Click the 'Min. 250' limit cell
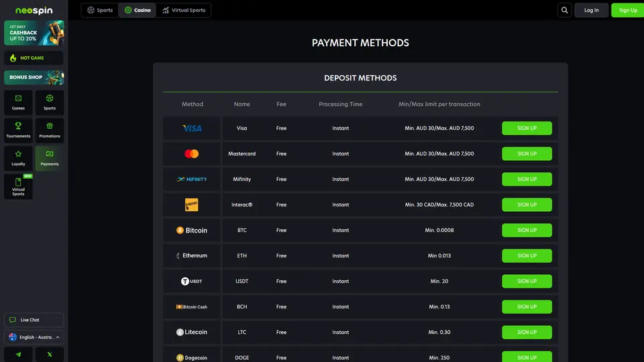The height and width of the screenshot is (362, 644). pyautogui.click(x=439, y=357)
